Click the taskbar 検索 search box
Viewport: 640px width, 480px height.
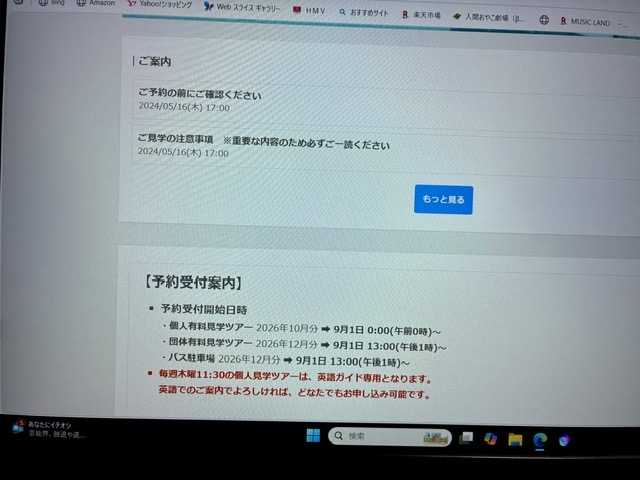tap(390, 437)
